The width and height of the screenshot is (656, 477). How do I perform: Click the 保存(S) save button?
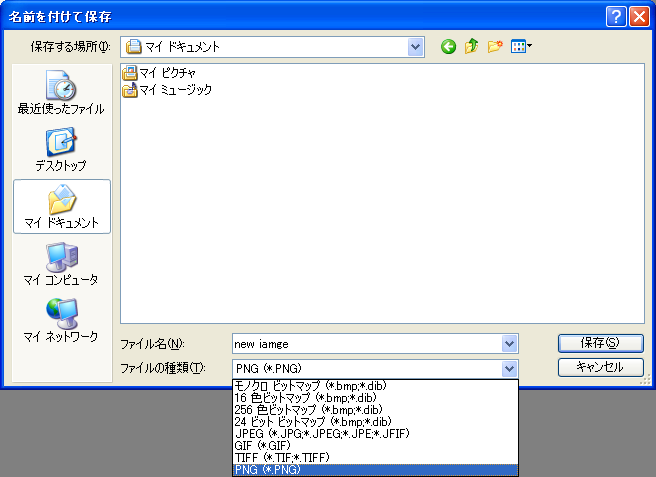600,343
